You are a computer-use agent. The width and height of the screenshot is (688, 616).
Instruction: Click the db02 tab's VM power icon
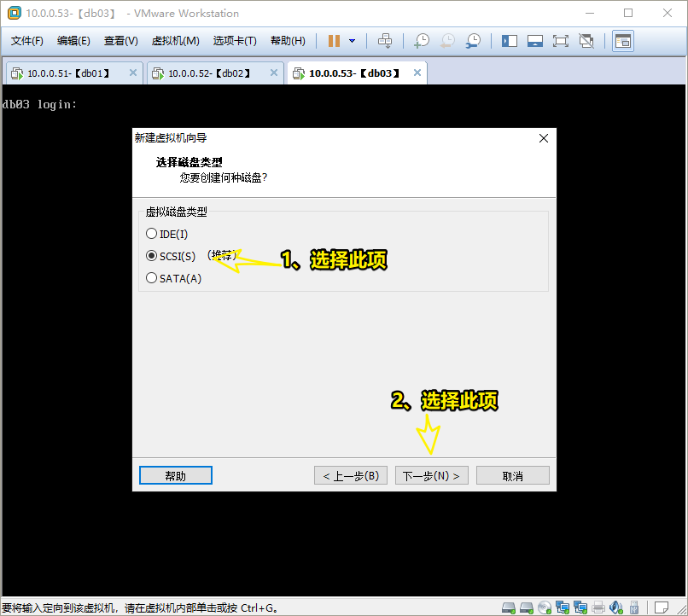(158, 73)
